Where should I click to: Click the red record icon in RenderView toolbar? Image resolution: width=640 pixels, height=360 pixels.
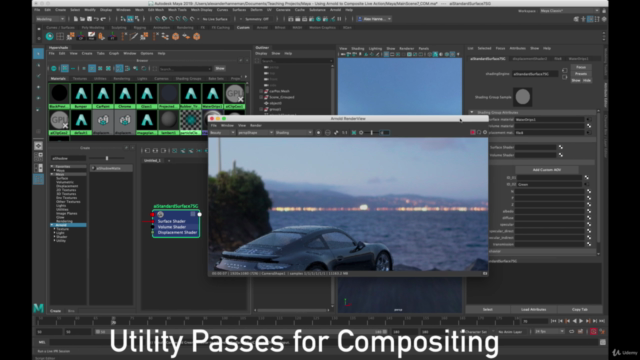(x=473, y=132)
